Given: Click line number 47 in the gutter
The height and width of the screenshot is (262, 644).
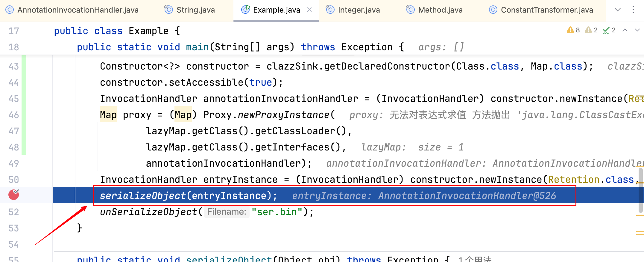Looking at the screenshot, I should tap(14, 131).
